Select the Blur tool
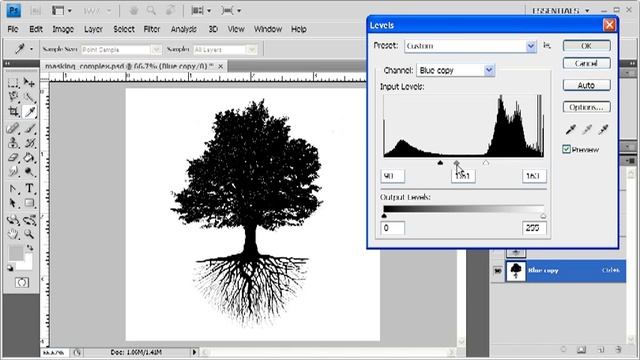Viewport: 640px width, 360px height. point(13,171)
